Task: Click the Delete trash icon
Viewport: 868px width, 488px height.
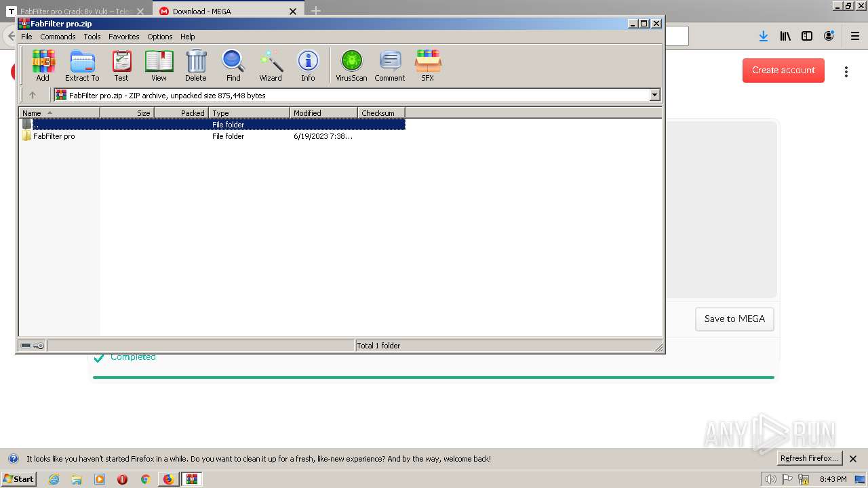Action: pyautogui.click(x=196, y=66)
